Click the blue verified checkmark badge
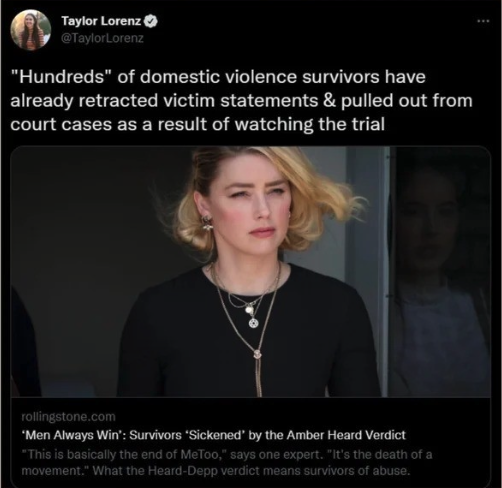 (x=152, y=21)
